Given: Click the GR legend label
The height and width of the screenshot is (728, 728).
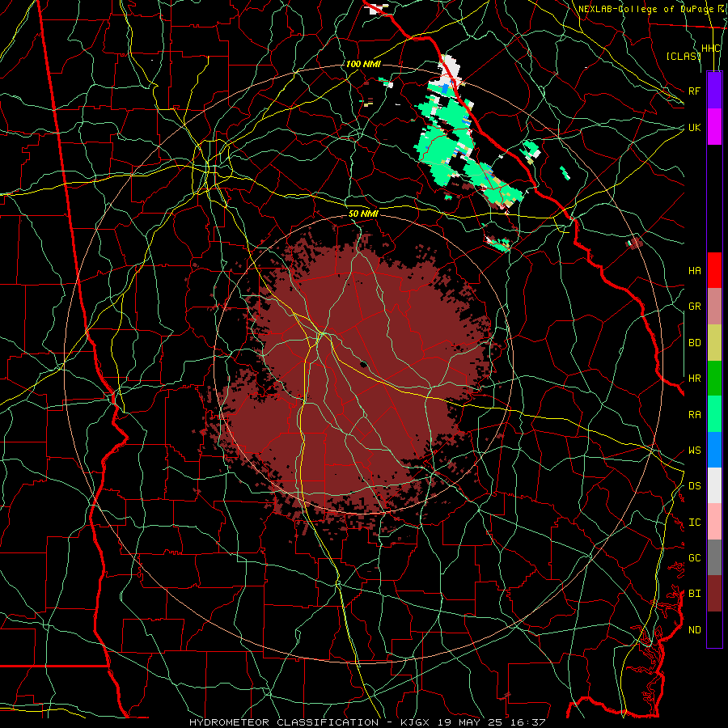Looking at the screenshot, I should pos(695,307).
